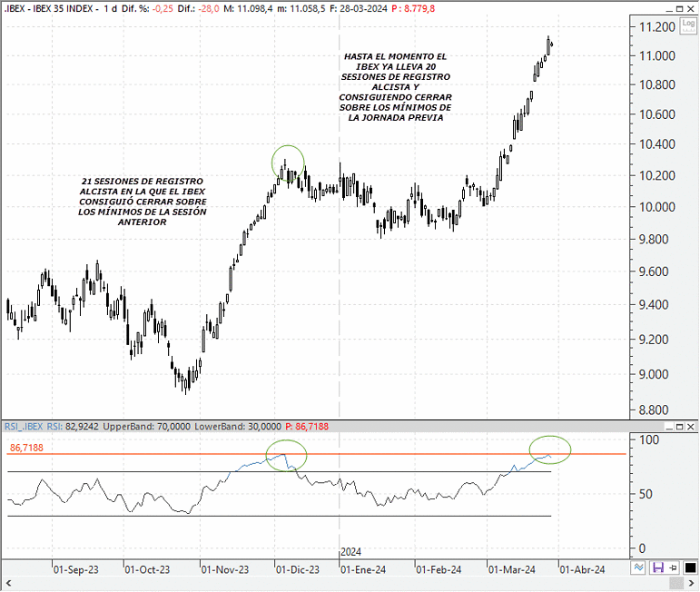
Task: Click the RSI_.IBEX indicator title label
Action: 24,427
